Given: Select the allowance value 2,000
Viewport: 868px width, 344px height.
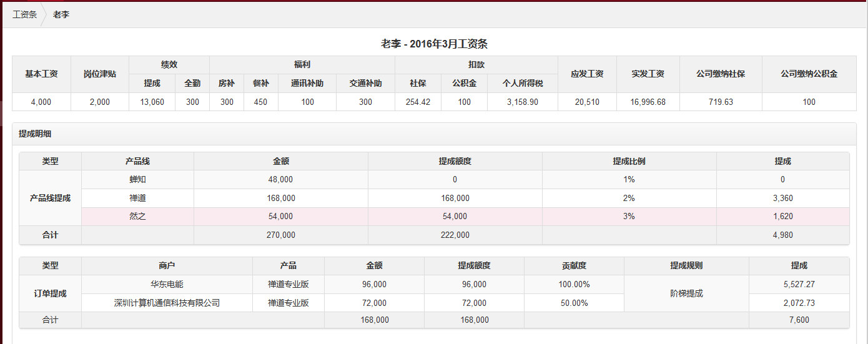Looking at the screenshot, I should click(100, 102).
